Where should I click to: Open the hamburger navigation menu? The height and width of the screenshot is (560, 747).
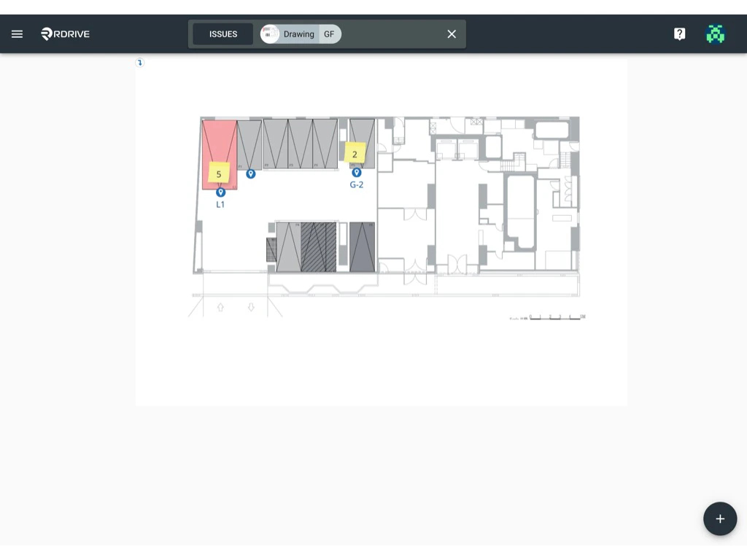[x=18, y=34]
